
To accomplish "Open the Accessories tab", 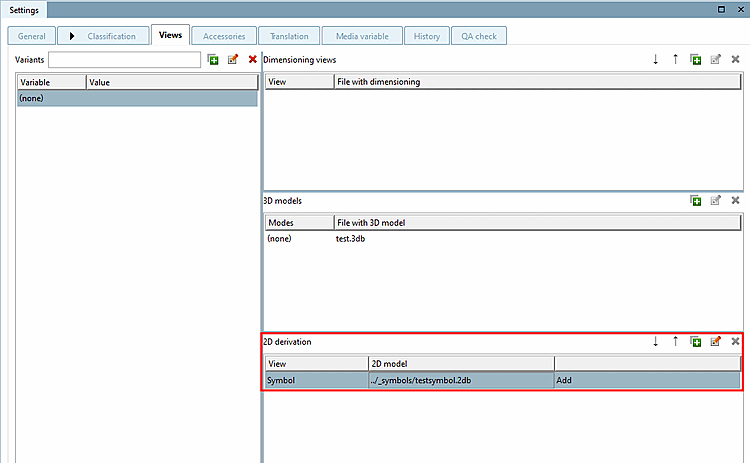I will click(224, 36).
